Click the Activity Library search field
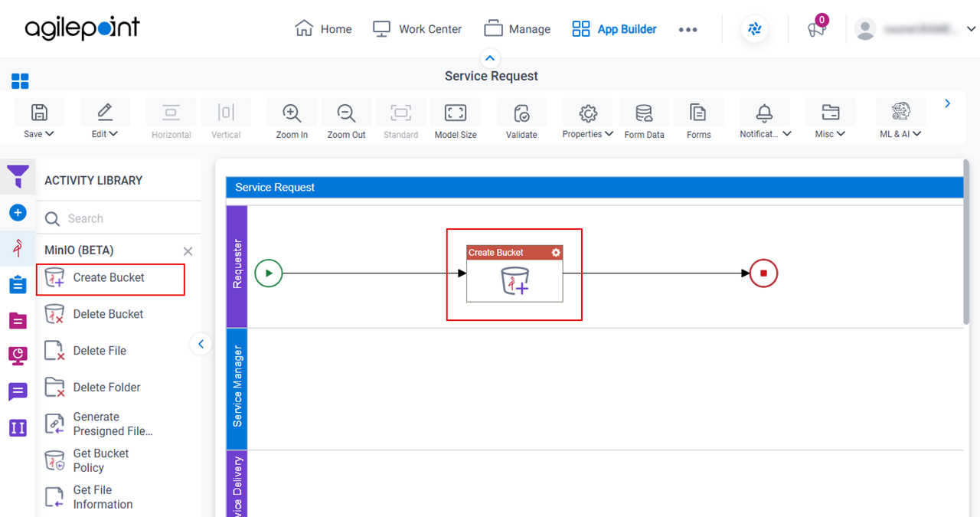Screen dimensions: 980x517 pyautogui.click(x=119, y=218)
